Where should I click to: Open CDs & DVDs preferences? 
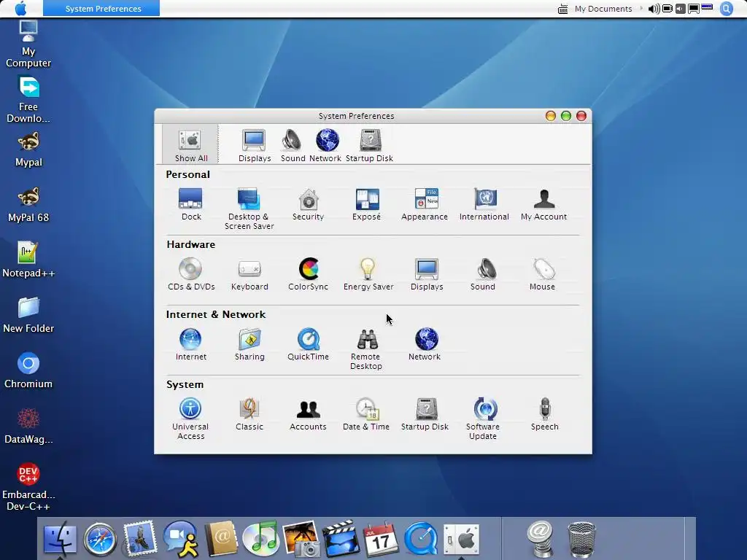click(191, 274)
